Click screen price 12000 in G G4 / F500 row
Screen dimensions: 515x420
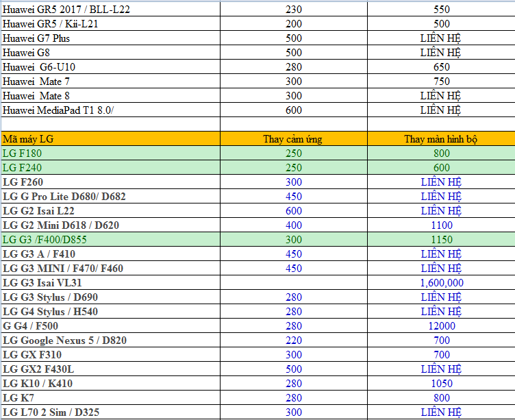(x=441, y=325)
